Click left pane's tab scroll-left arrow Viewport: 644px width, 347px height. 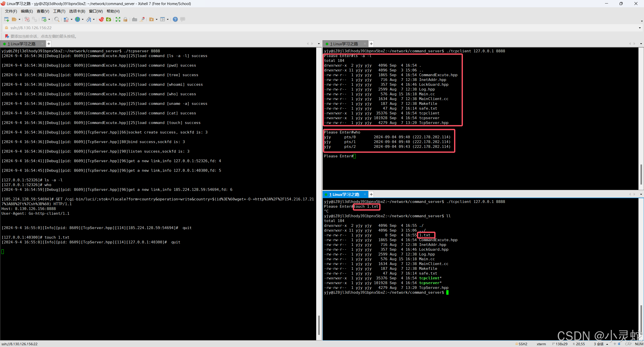click(x=308, y=44)
